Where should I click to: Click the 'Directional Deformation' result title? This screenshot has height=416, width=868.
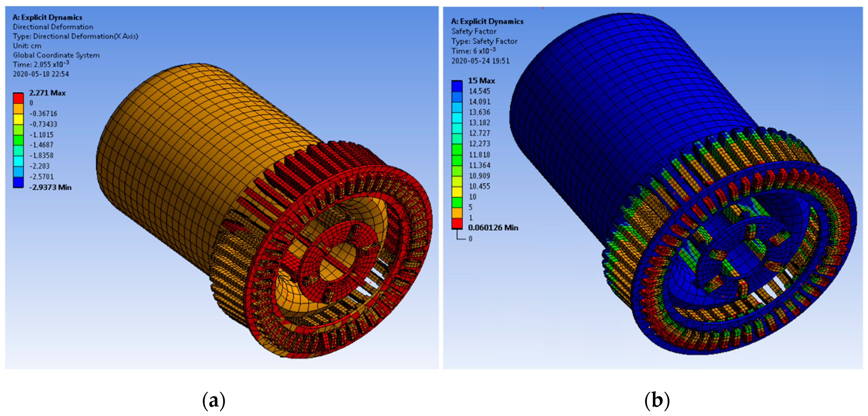tap(53, 27)
